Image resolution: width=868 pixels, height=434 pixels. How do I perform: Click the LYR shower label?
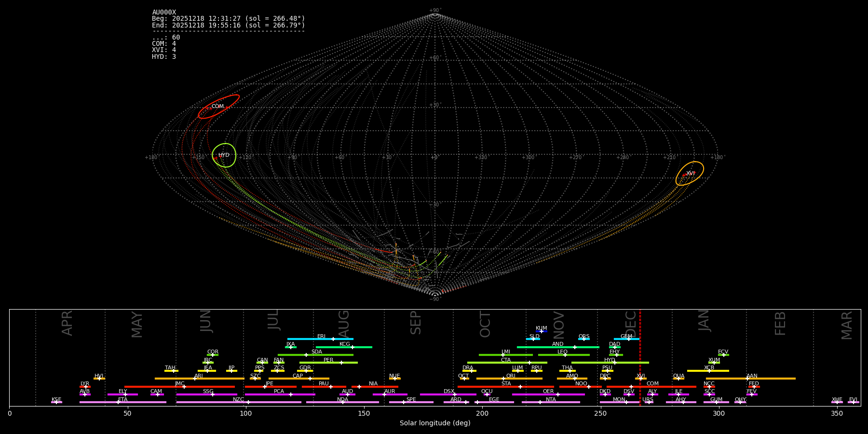[x=85, y=384]
